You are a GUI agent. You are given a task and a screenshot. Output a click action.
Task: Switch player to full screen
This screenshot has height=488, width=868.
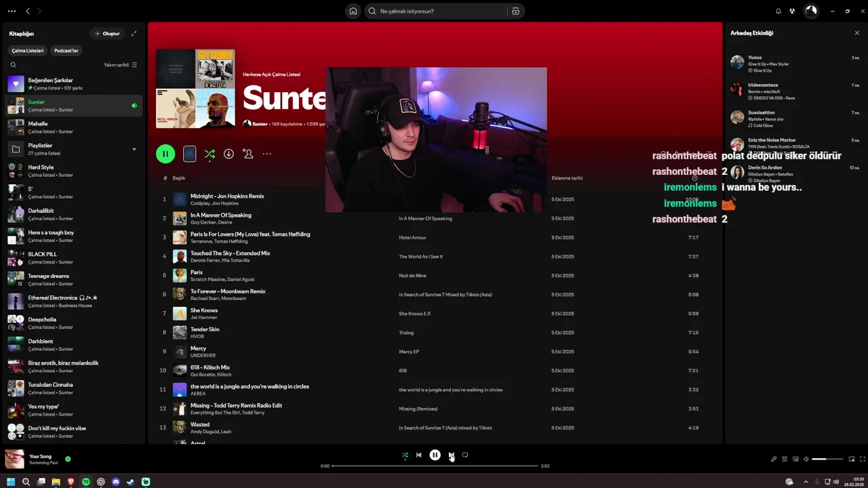coord(863,459)
